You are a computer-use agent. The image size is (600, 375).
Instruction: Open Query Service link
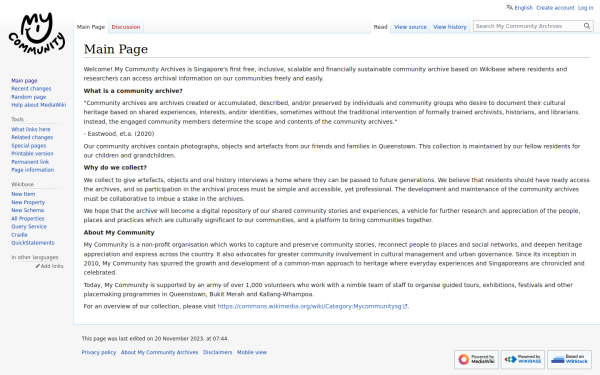(29, 227)
